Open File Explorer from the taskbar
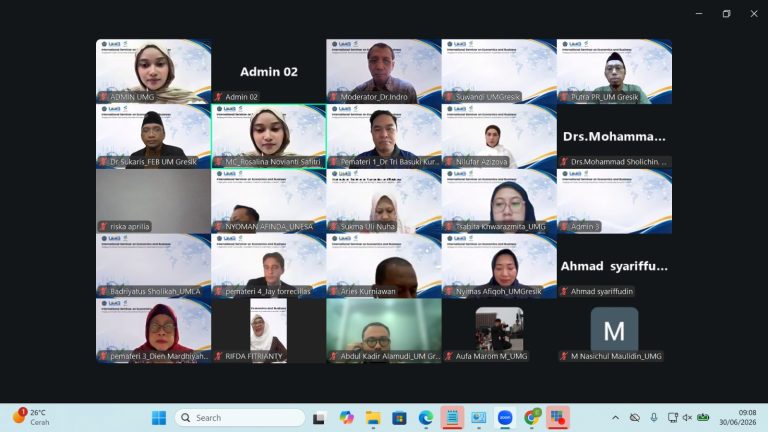Viewport: 768px width, 432px height. pyautogui.click(x=373, y=418)
